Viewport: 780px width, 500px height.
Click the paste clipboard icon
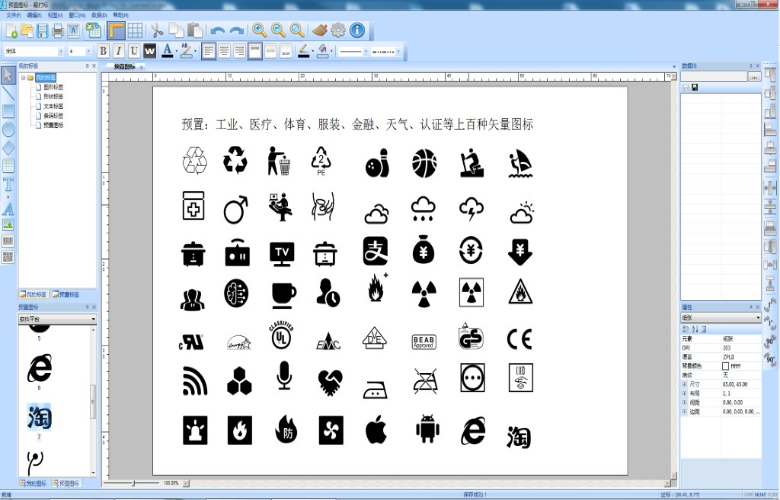pos(195,30)
